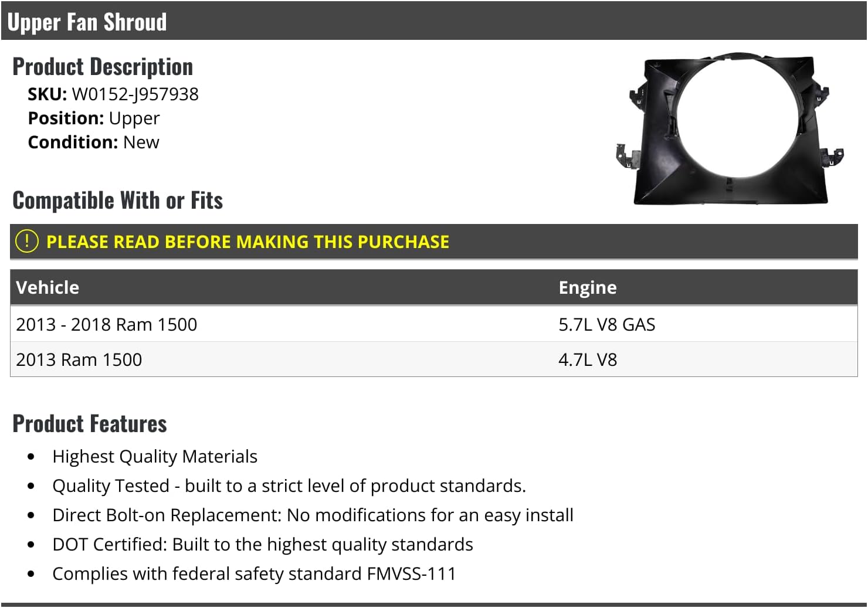This screenshot has width=868, height=608.
Task: Click the "DOT Certified" feature line
Action: point(262,544)
